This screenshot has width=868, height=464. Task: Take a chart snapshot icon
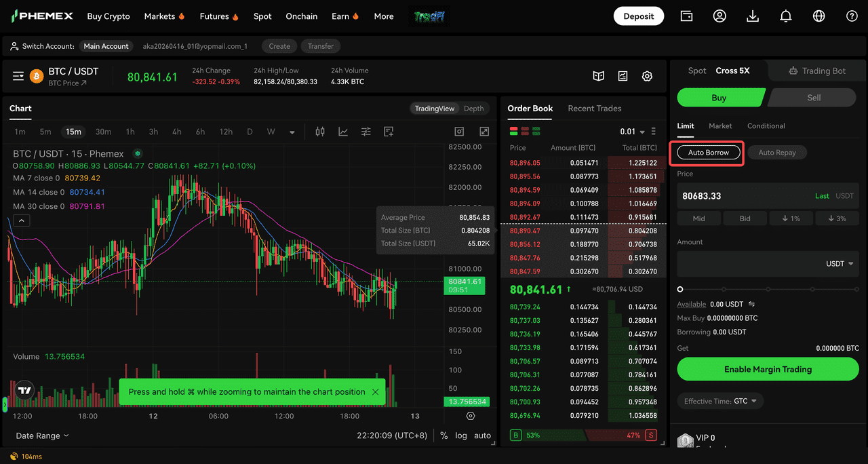[x=459, y=132]
